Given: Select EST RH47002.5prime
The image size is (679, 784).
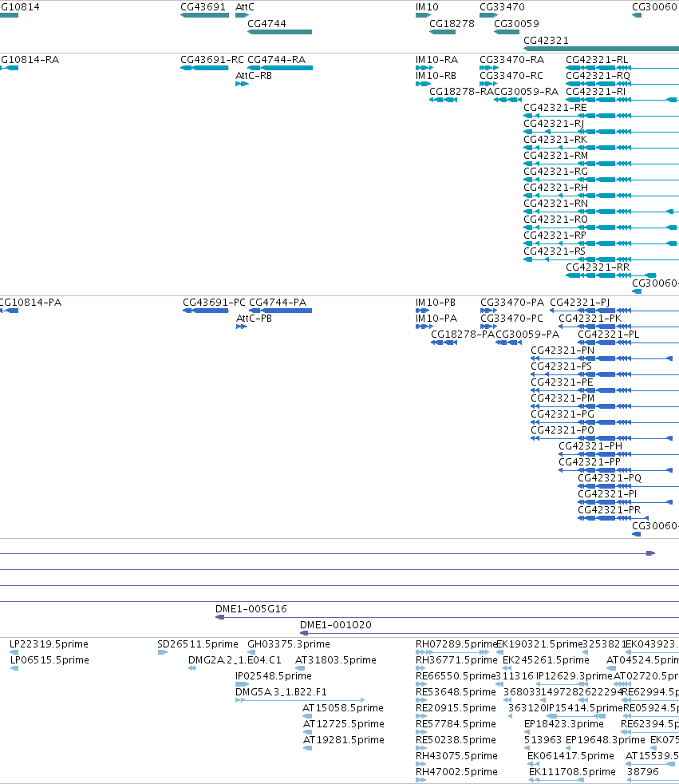Looking at the screenshot, I should click(456, 773).
